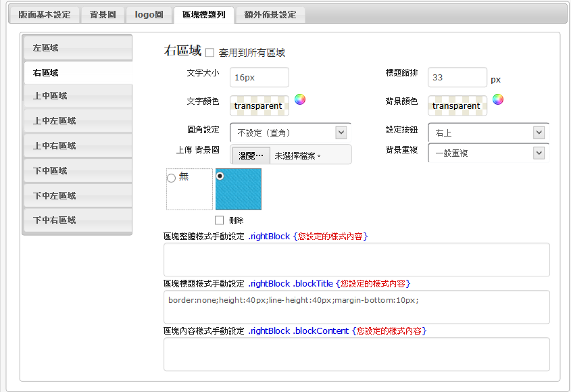Switch to the logo圖 tab

(x=149, y=14)
